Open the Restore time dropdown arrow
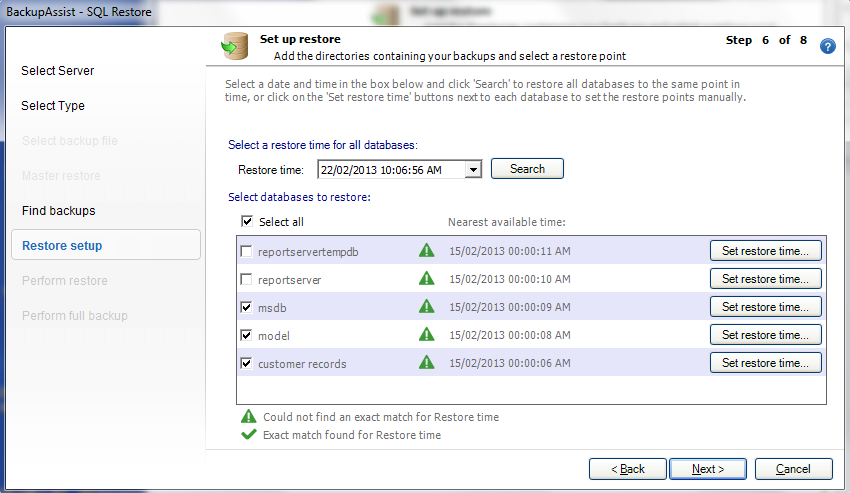 coord(473,170)
